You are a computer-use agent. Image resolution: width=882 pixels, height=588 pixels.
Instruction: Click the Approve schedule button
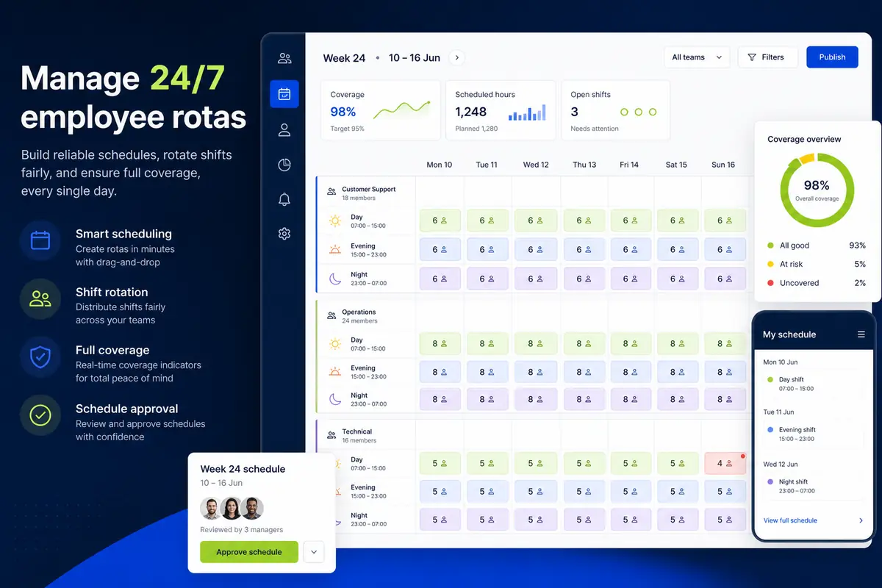pos(249,552)
